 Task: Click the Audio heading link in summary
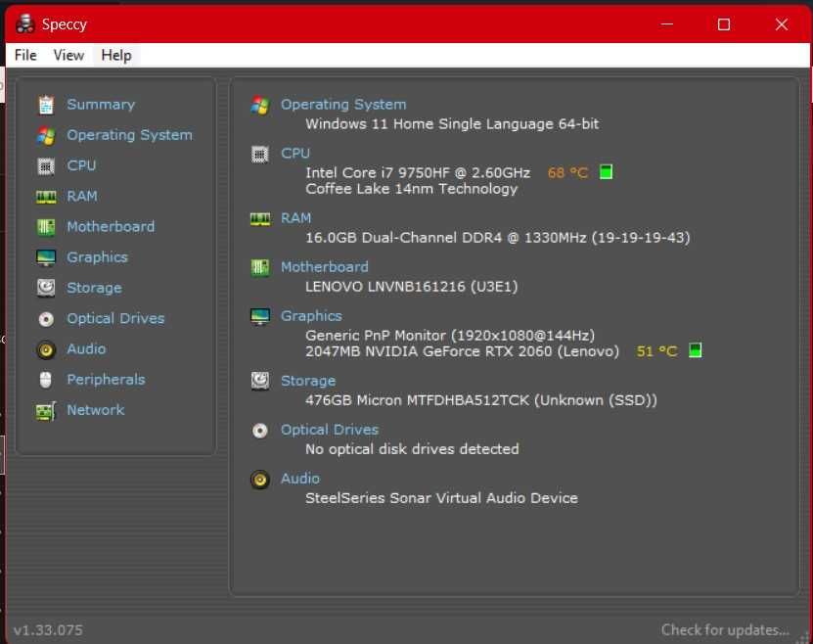(299, 479)
